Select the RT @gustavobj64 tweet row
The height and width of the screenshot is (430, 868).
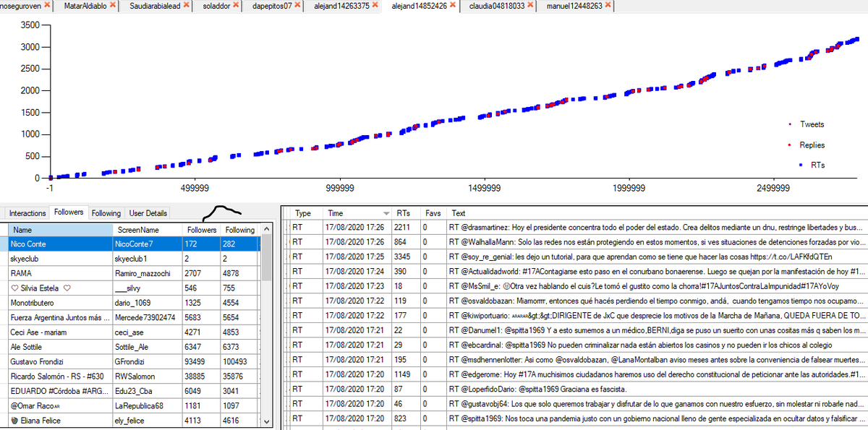(x=579, y=403)
